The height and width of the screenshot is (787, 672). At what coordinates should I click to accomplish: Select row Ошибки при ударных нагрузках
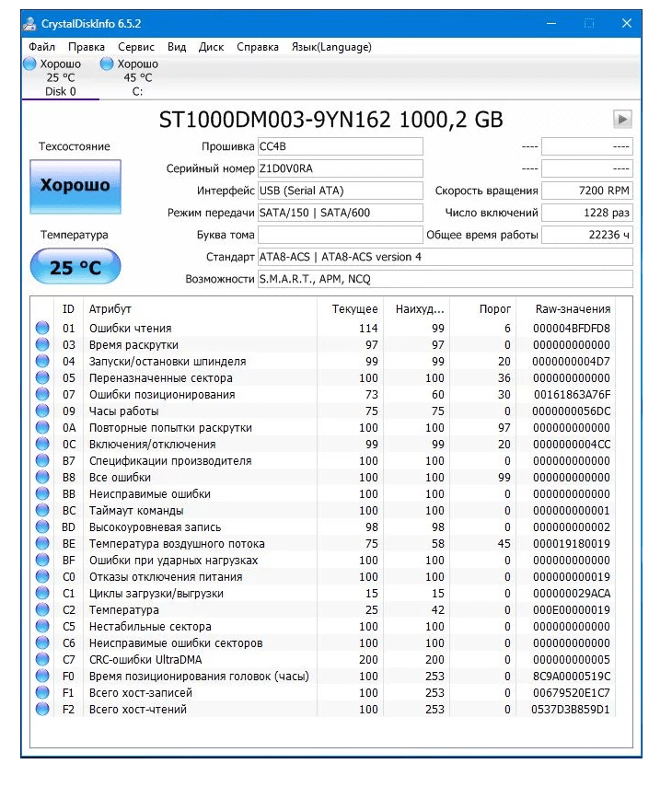pos(324,561)
